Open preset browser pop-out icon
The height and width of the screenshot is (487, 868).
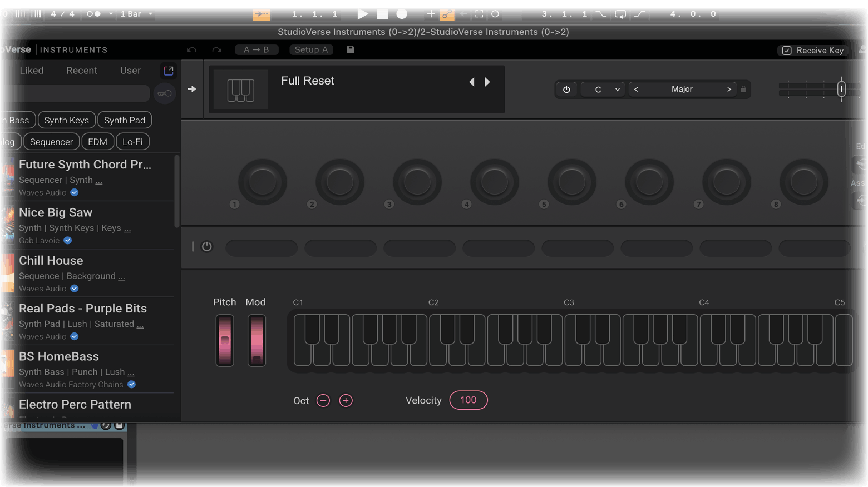coord(169,71)
